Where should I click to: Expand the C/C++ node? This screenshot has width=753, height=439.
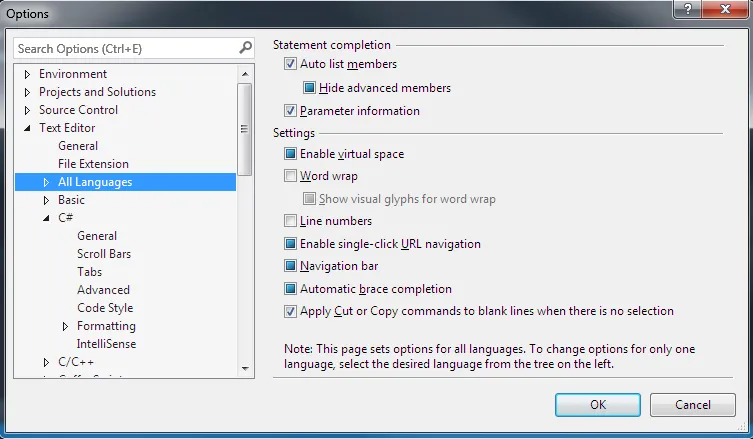46,362
